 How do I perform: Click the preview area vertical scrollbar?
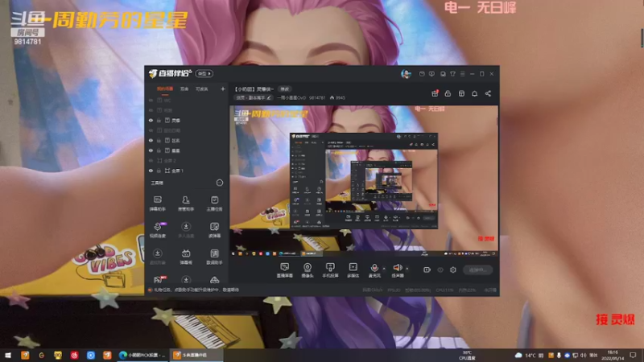[x=497, y=121]
